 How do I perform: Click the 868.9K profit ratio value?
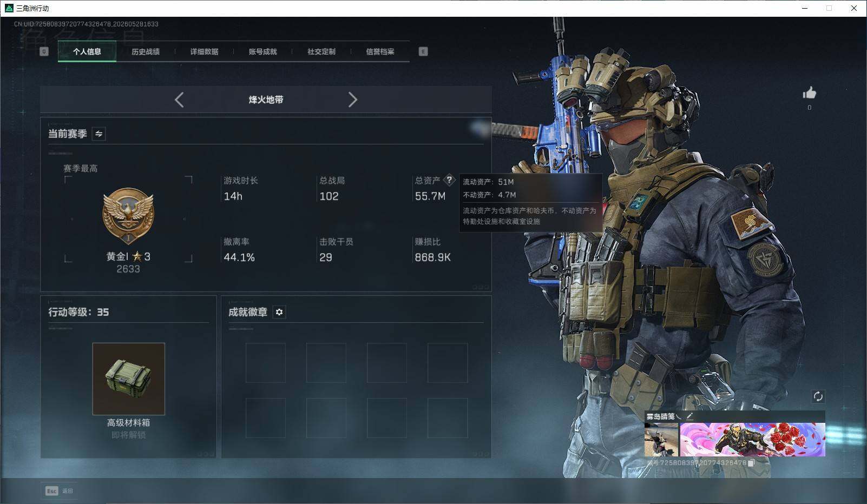point(433,257)
